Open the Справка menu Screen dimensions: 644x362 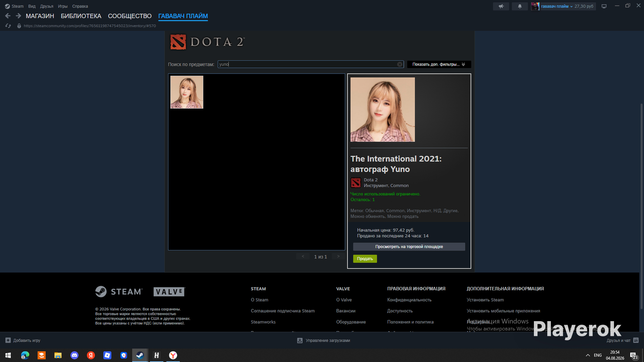click(80, 6)
